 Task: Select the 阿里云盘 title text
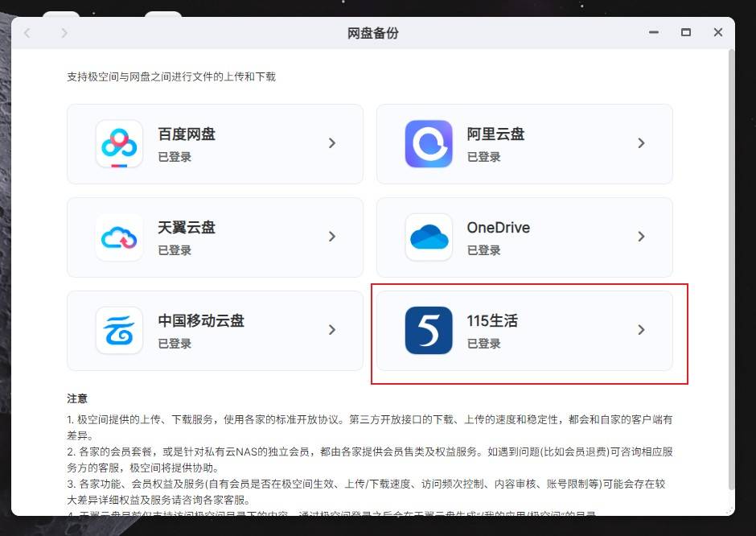[495, 134]
